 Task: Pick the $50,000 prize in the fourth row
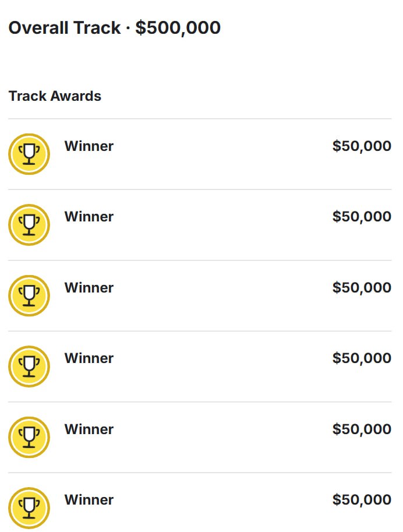[x=362, y=358]
